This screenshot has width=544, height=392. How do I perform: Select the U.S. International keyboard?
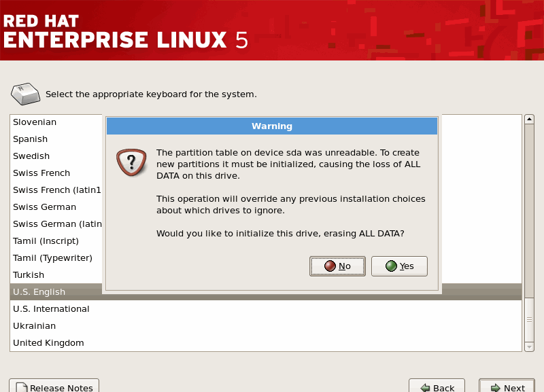[x=51, y=309]
